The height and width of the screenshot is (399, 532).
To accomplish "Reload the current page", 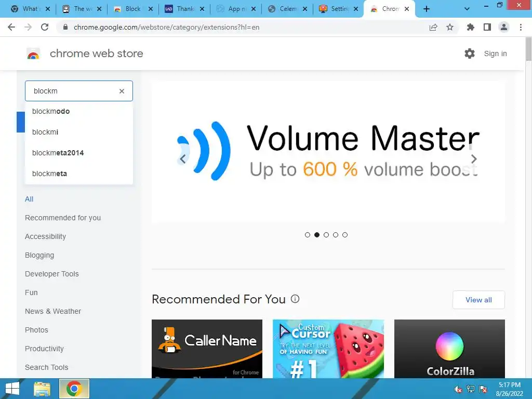I will [x=45, y=27].
